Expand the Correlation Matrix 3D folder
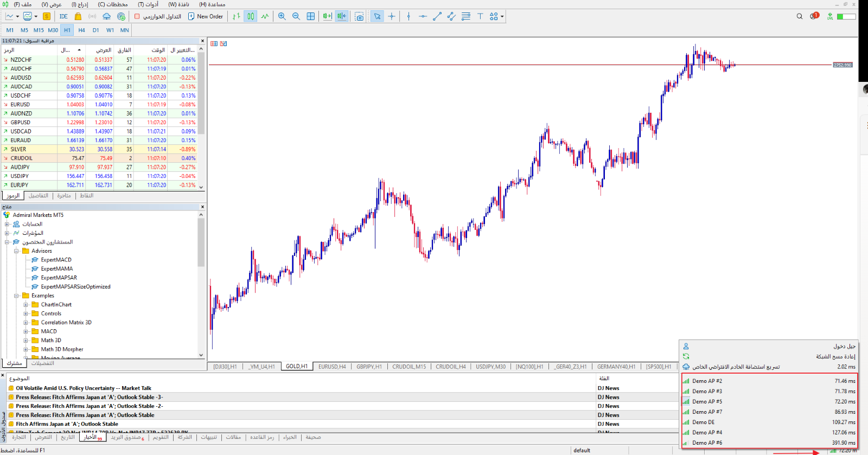Image resolution: width=868 pixels, height=455 pixels. coord(25,323)
